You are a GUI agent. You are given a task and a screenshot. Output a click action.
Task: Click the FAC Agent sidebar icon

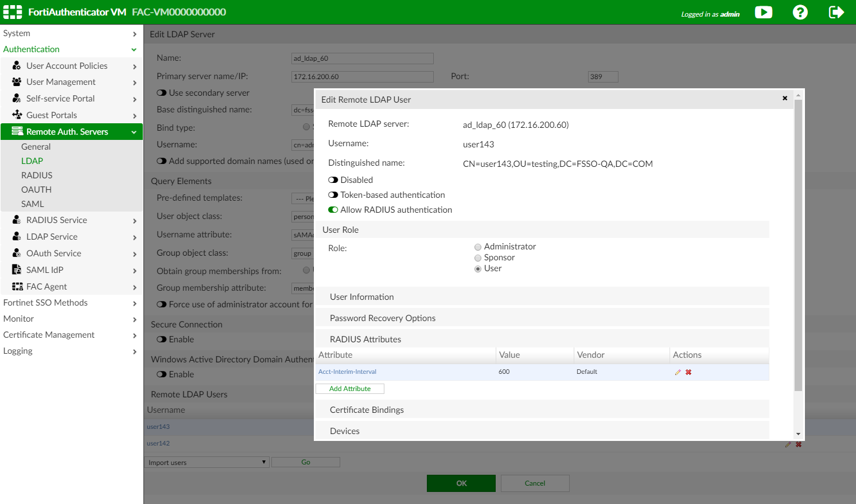click(17, 287)
